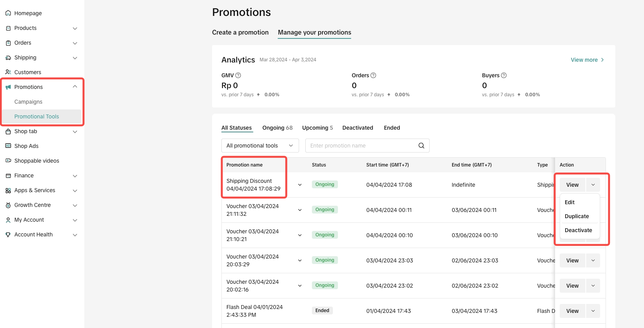
Task: Click the Customers icon in sidebar
Action: 8,72
